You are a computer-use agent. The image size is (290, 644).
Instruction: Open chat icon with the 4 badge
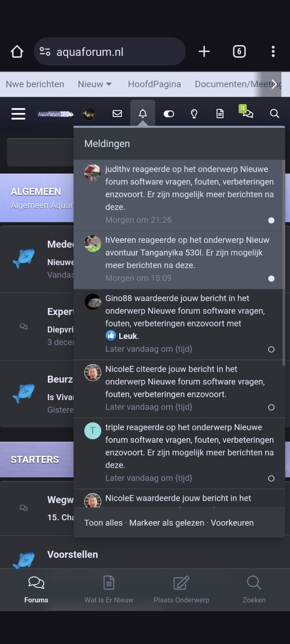point(247,113)
